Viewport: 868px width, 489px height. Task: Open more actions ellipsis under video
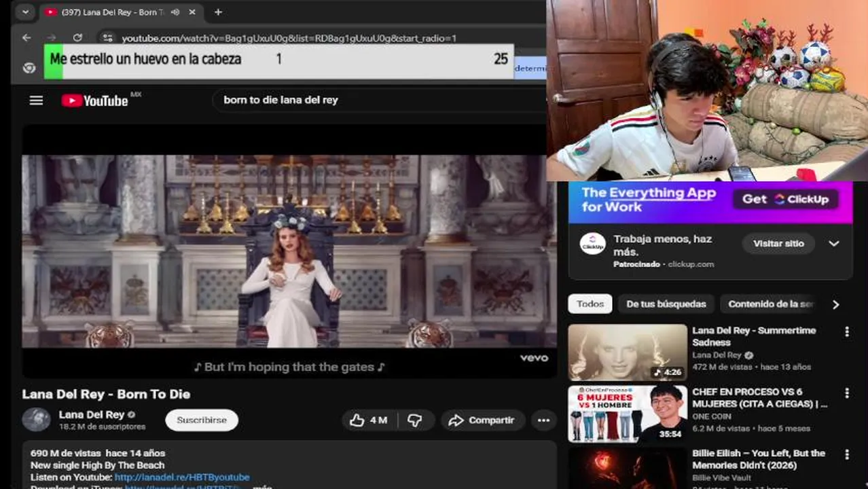pyautogui.click(x=543, y=420)
